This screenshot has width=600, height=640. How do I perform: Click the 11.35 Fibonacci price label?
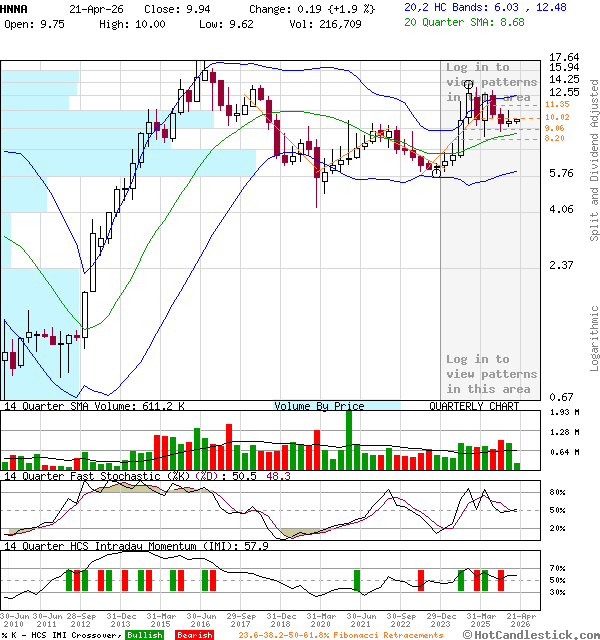[557, 104]
